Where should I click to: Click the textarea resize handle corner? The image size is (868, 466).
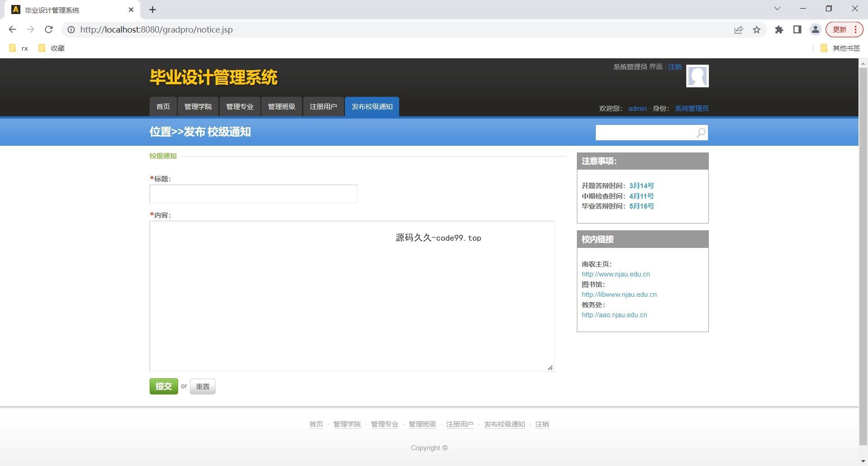click(x=550, y=368)
